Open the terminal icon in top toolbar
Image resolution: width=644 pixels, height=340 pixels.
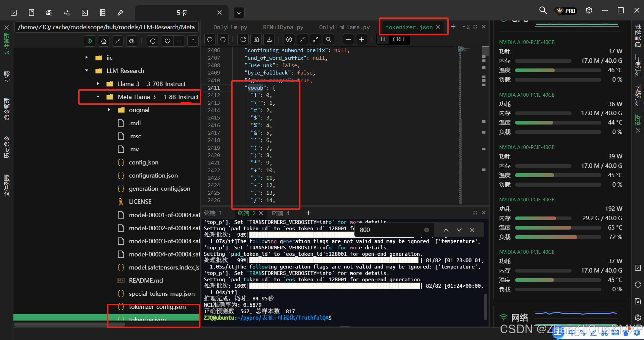point(14,13)
